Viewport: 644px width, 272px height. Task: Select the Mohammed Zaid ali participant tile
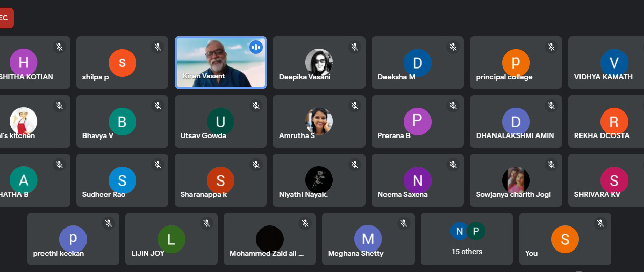point(269,239)
